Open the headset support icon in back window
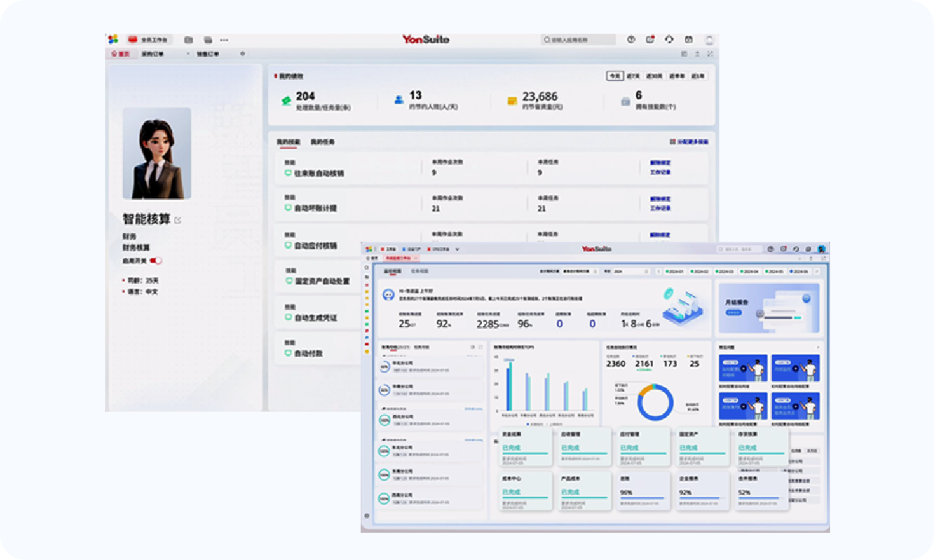 click(x=669, y=40)
